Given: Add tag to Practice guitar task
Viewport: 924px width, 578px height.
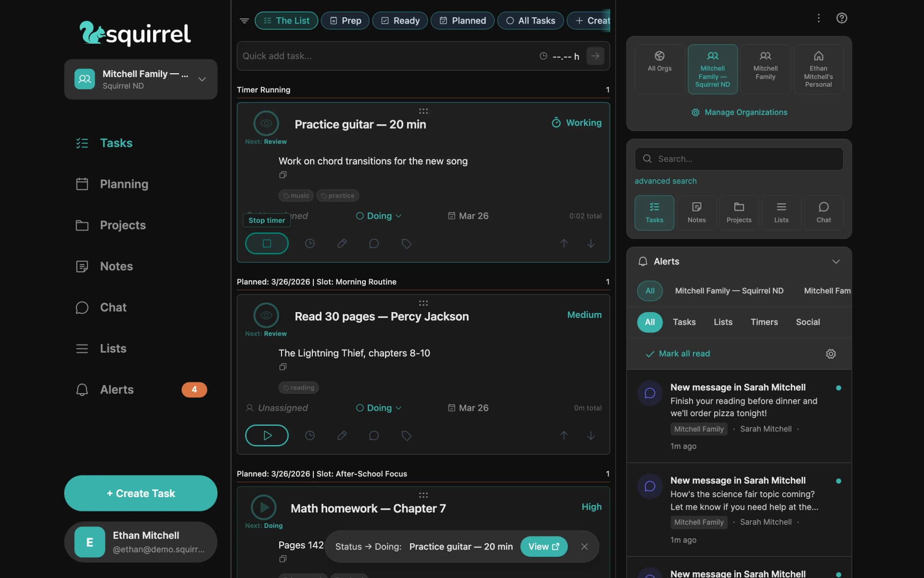Looking at the screenshot, I should click(x=406, y=244).
